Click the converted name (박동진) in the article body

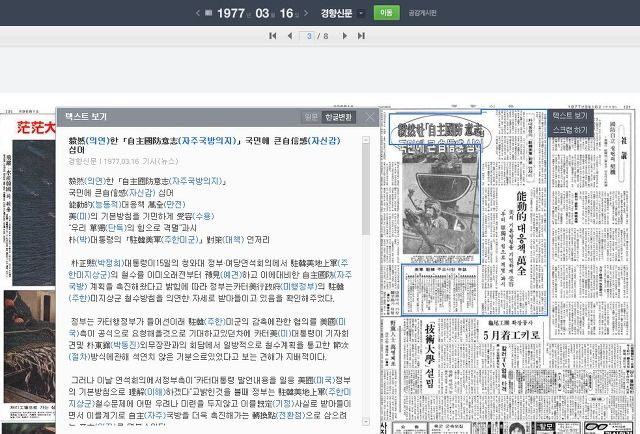click(x=126, y=345)
